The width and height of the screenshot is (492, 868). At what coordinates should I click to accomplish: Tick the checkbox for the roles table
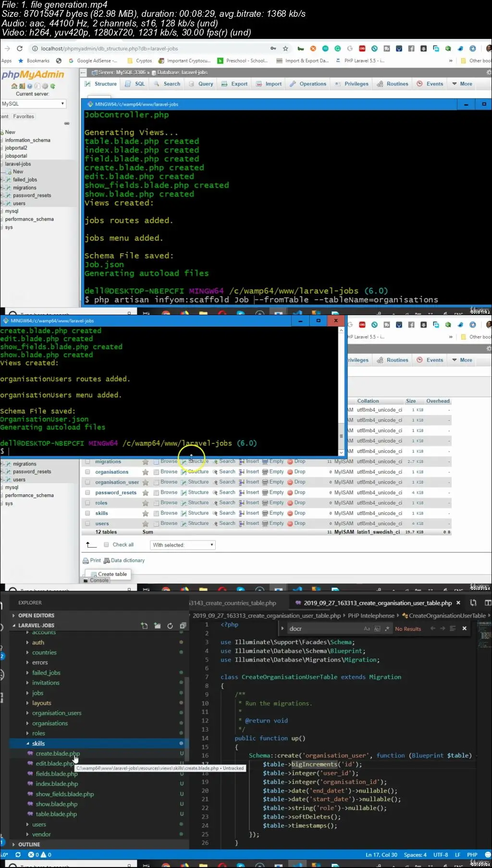pos(87,503)
